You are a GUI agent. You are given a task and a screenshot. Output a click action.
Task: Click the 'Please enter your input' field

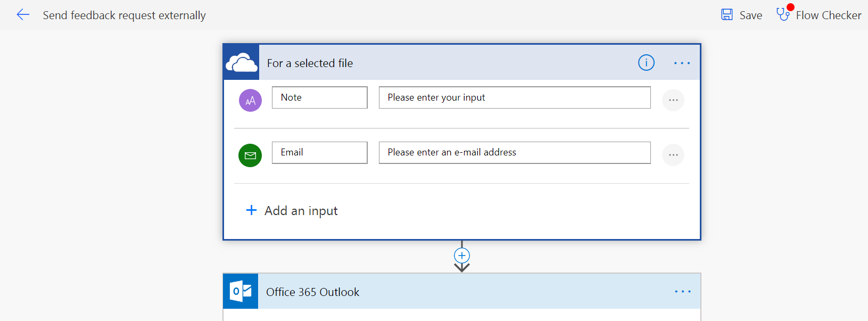click(514, 97)
